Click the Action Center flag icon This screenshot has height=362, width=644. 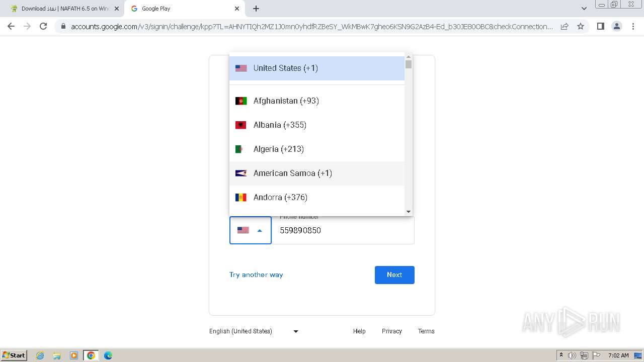tap(596, 355)
